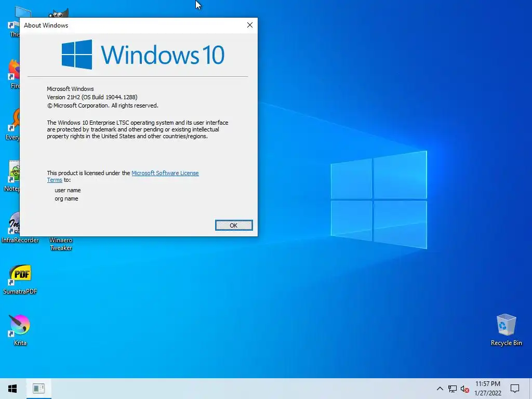
Task: Click the Microsoft Corporation copyright line
Action: pyautogui.click(x=102, y=105)
